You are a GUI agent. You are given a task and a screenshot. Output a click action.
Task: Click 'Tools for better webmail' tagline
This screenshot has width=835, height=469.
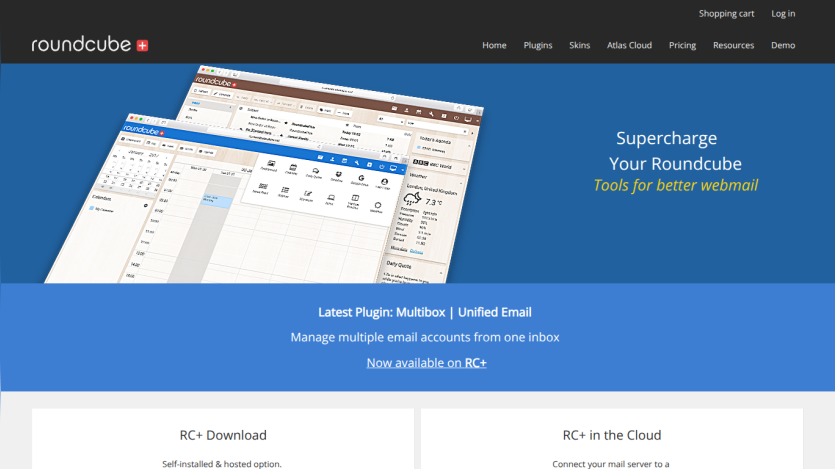(x=675, y=185)
